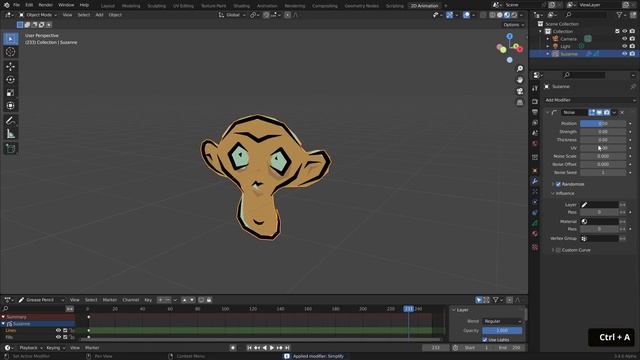Toggle the Randomize checkbox
The image size is (640, 360).
558,184
